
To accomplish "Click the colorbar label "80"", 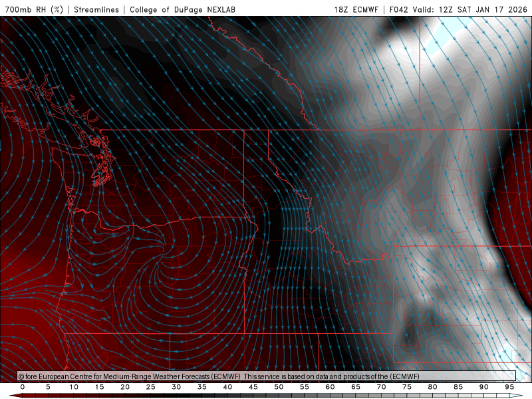I will (432, 387).
